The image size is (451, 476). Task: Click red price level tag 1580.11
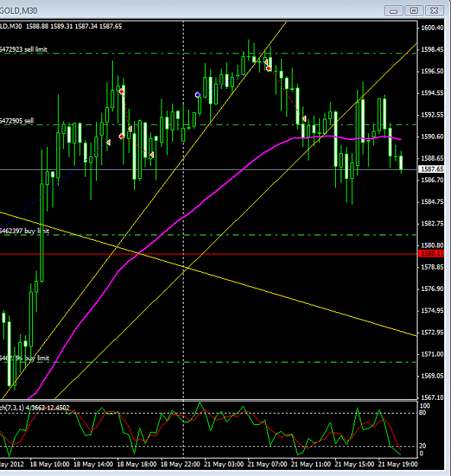(x=431, y=254)
